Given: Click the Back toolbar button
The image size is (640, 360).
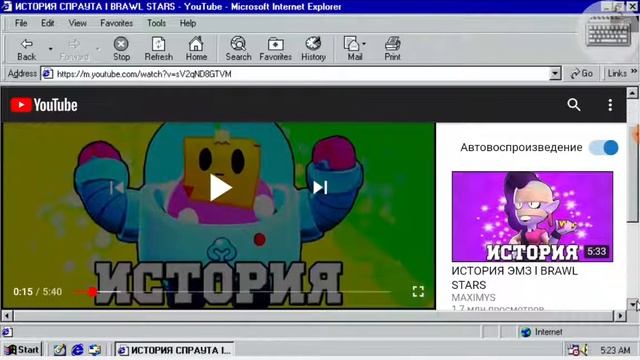Looking at the screenshot, I should click(x=27, y=49).
